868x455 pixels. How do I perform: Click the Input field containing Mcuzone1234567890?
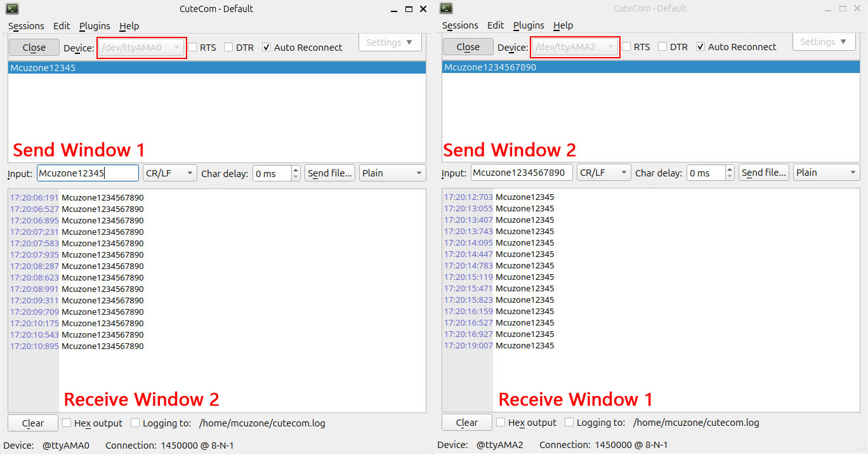(x=522, y=173)
